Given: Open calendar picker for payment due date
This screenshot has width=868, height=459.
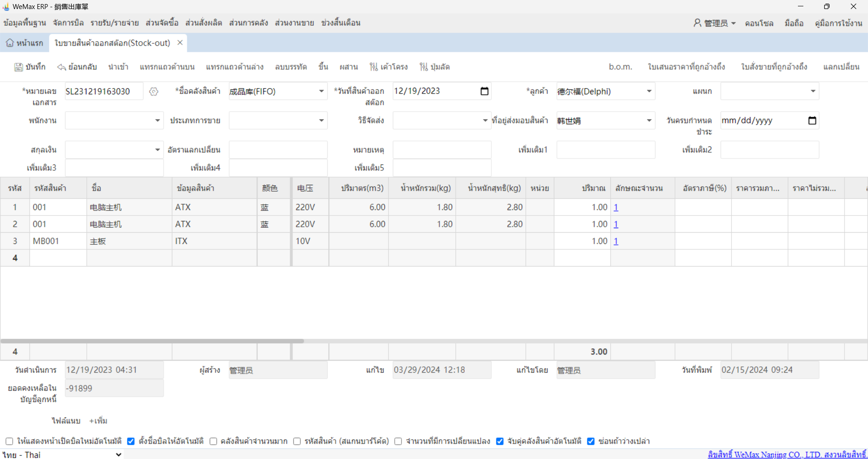Looking at the screenshot, I should click(x=812, y=121).
